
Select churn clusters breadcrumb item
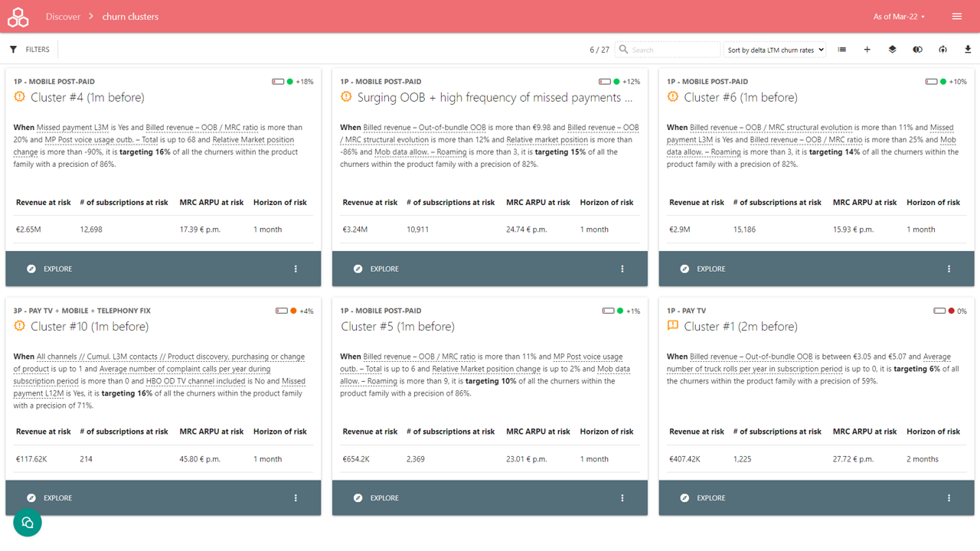click(x=130, y=16)
